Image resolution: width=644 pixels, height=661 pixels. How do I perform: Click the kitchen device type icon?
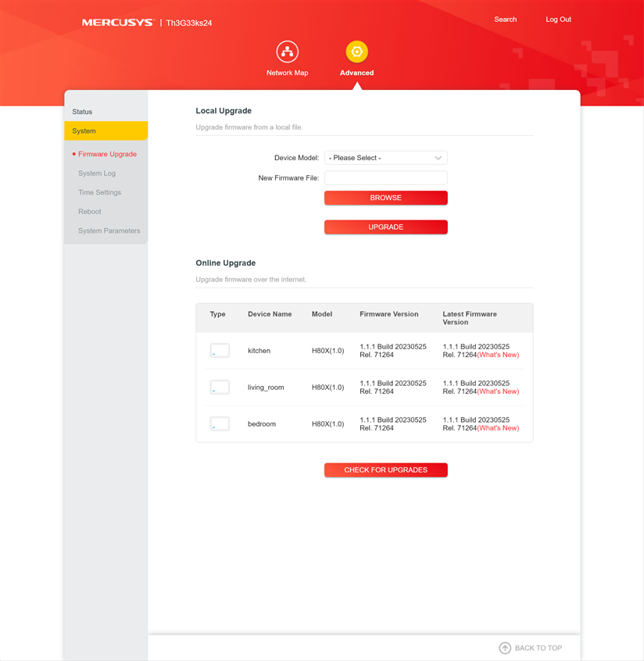click(220, 350)
